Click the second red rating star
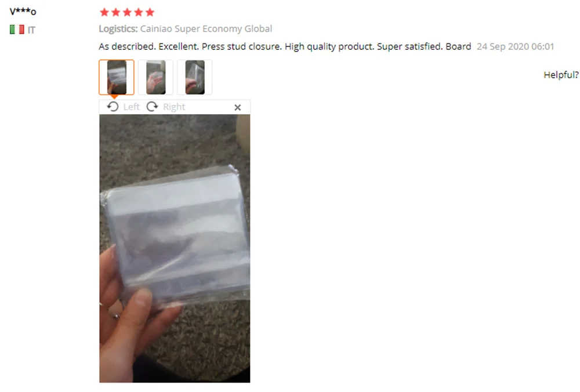The width and height of the screenshot is (580, 392). pyautogui.click(x=116, y=12)
